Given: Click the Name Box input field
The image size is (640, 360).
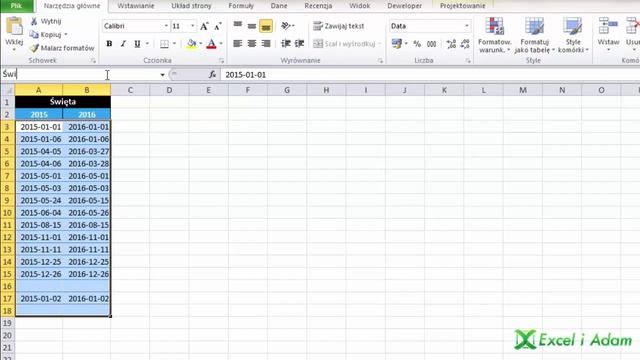Looking at the screenshot, I should pos(80,74).
